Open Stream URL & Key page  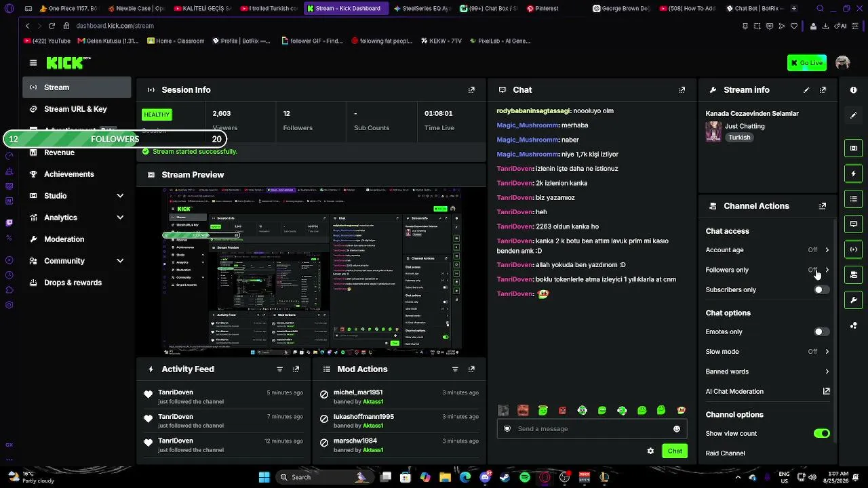[77, 109]
